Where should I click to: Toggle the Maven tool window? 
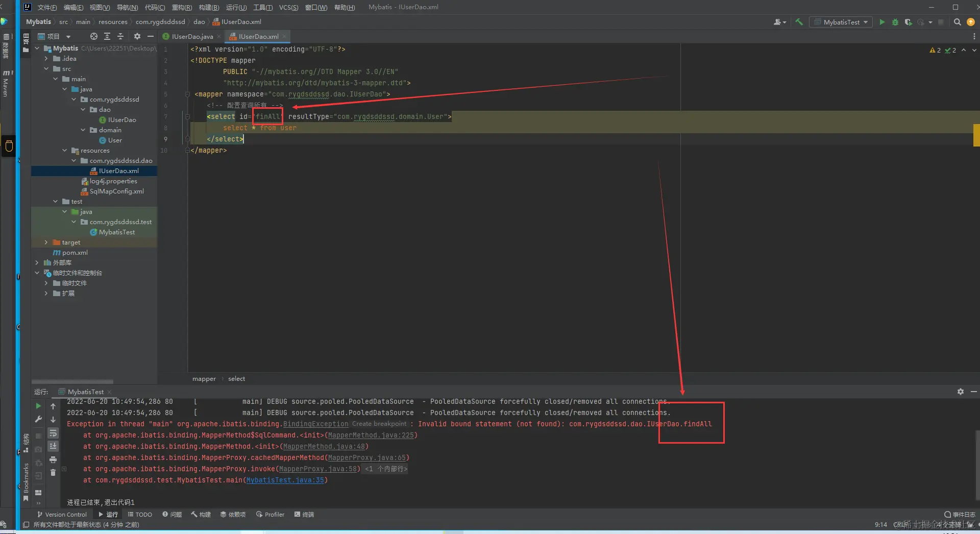pyautogui.click(x=6, y=83)
